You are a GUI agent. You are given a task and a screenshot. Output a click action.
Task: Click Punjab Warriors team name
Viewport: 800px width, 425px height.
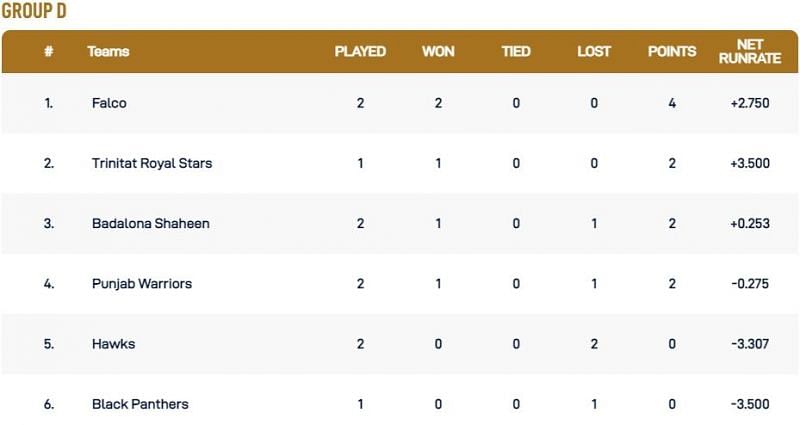click(141, 284)
